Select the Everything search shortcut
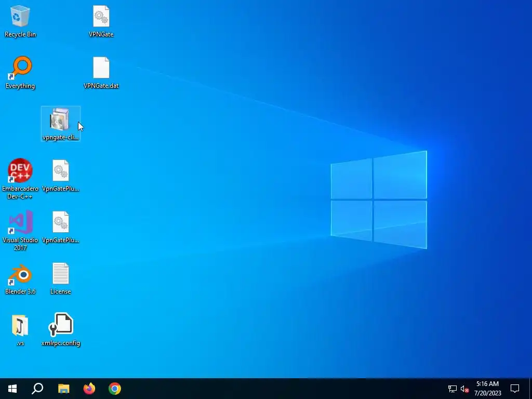Screen dimensions: 532x399 pos(20,73)
